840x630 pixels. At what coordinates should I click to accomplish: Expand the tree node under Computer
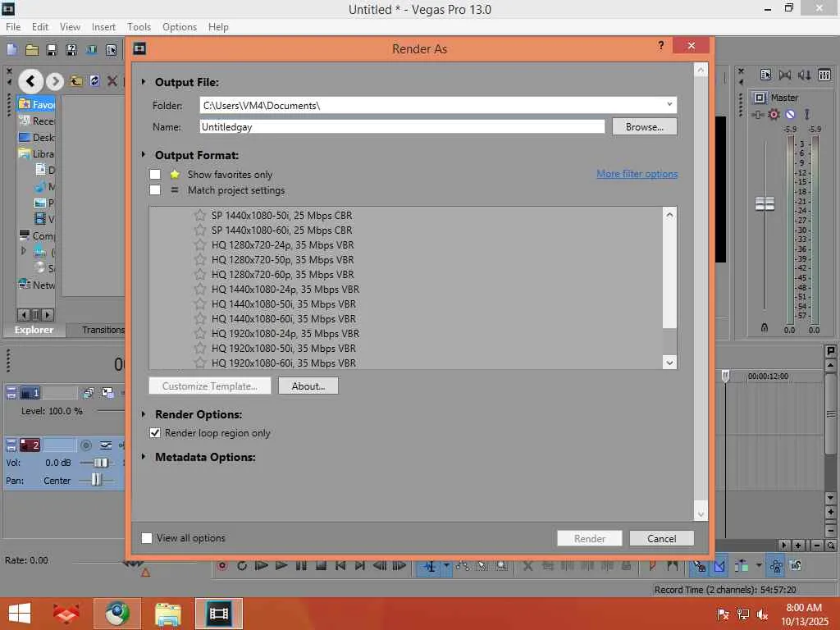(x=23, y=251)
